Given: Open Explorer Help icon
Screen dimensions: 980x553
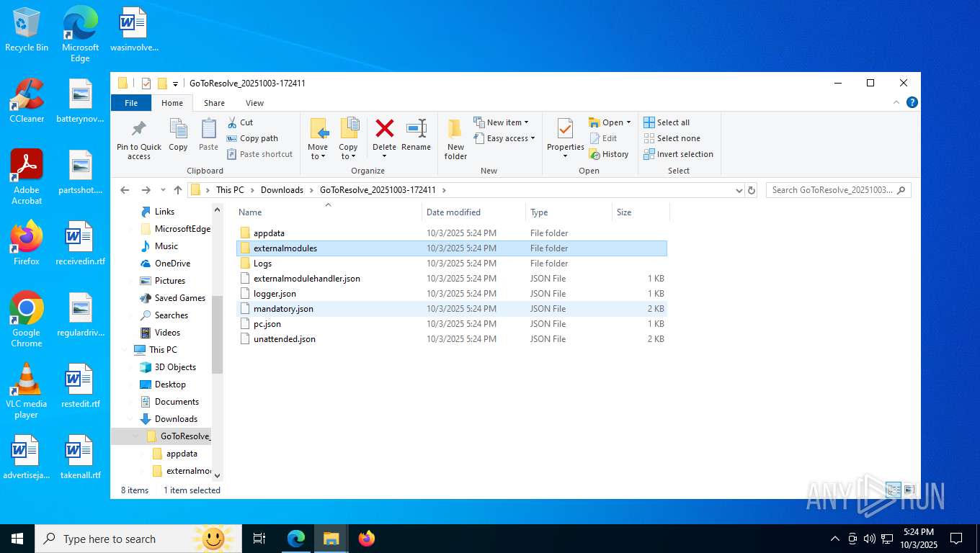Looking at the screenshot, I should [x=912, y=103].
